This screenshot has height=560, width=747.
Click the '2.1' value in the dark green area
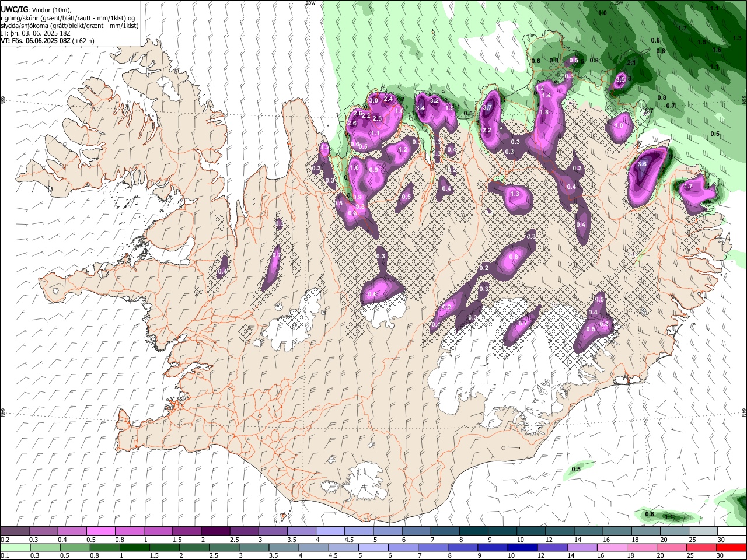coord(631,62)
